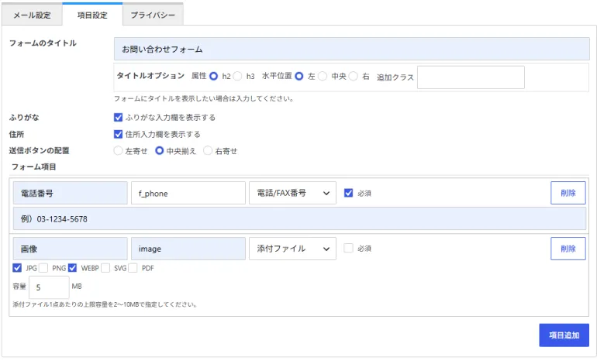Open the 項目設定 tab
Screen dimensions: 597x364
click(92, 15)
